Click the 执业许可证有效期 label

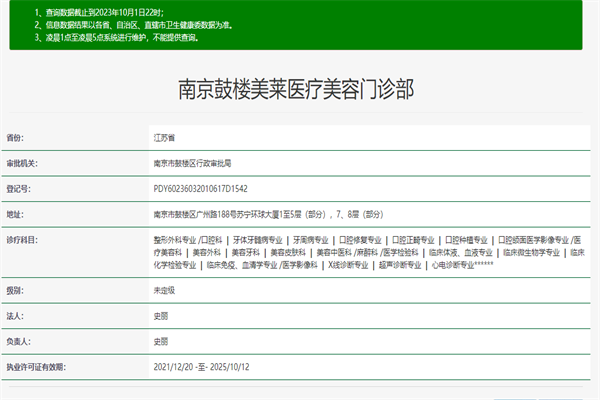point(36,367)
